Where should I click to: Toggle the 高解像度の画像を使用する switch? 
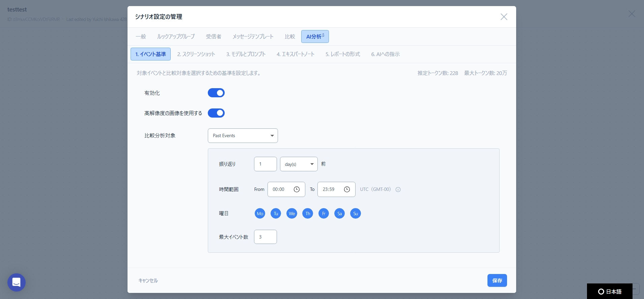(x=216, y=113)
